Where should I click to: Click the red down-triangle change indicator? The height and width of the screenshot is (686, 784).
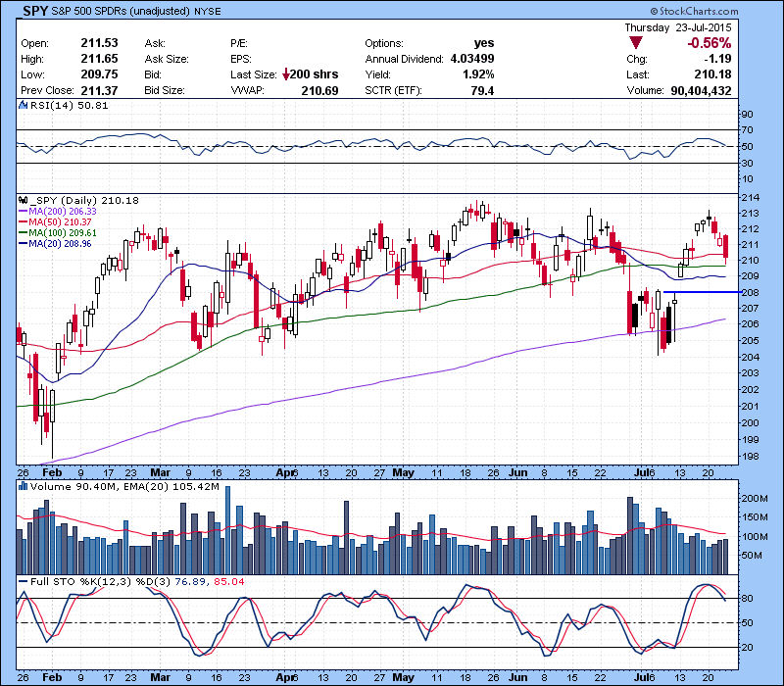coord(635,43)
